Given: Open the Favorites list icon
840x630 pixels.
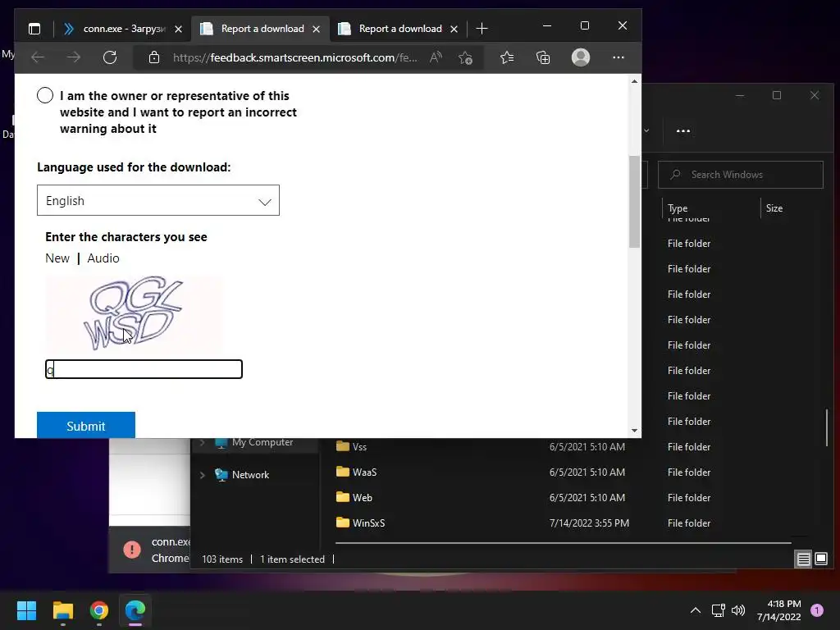Looking at the screenshot, I should (507, 57).
